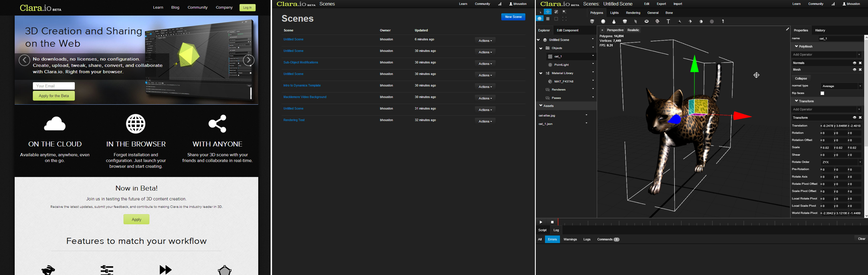Switch to the Rendering shelf tab
The height and width of the screenshot is (275, 868).
click(x=633, y=13)
